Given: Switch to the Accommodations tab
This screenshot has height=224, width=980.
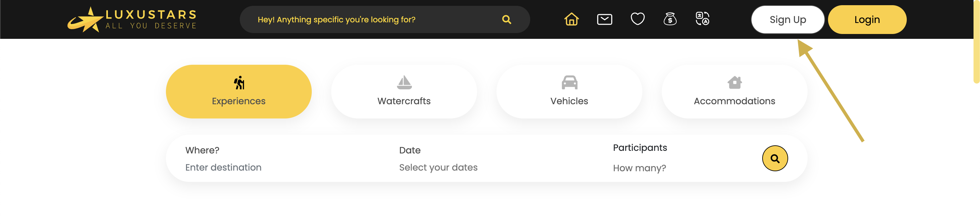Looking at the screenshot, I should [734, 92].
